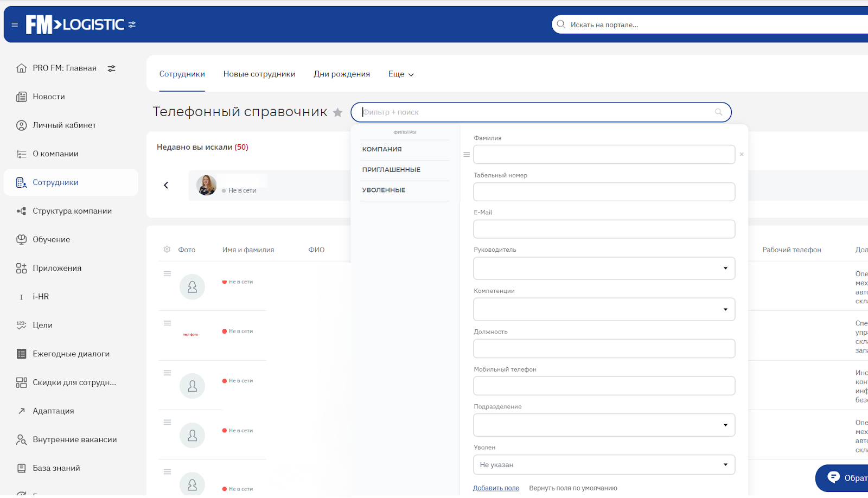Click the settings sliders icon beside PRO FM: Главная
The height and width of the screenshot is (498, 868).
pyautogui.click(x=111, y=68)
